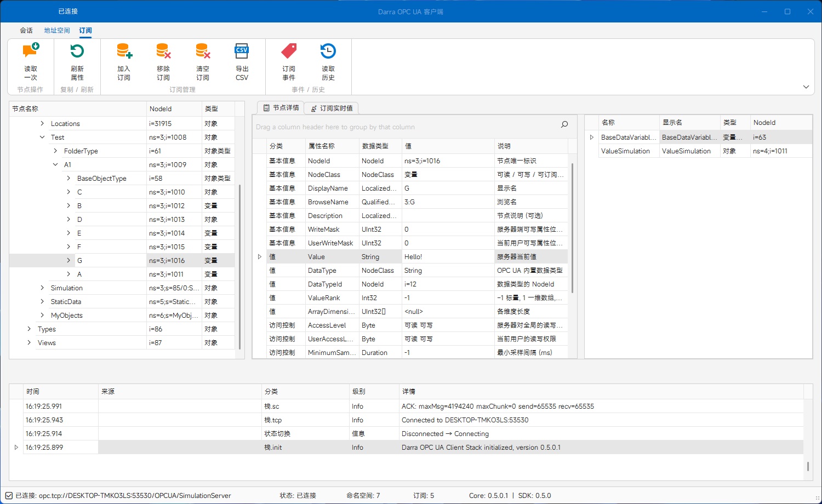
Task: Sort the log by 时间 column header
Action: [61, 392]
